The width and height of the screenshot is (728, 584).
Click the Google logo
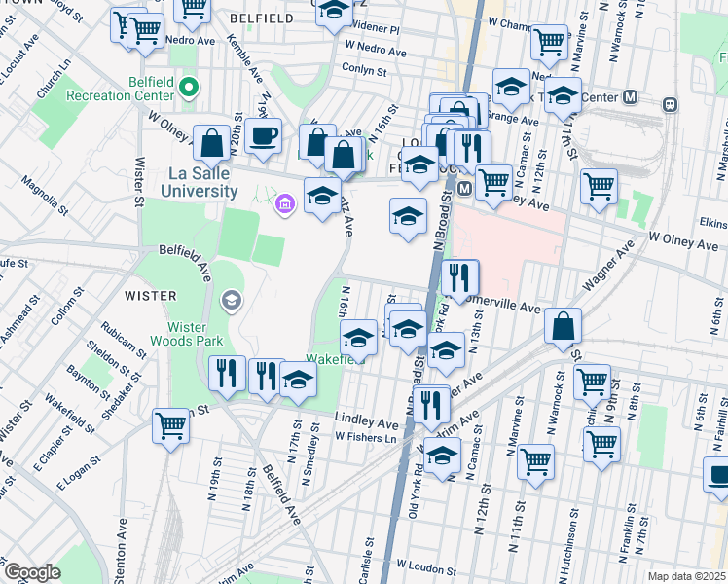33,572
